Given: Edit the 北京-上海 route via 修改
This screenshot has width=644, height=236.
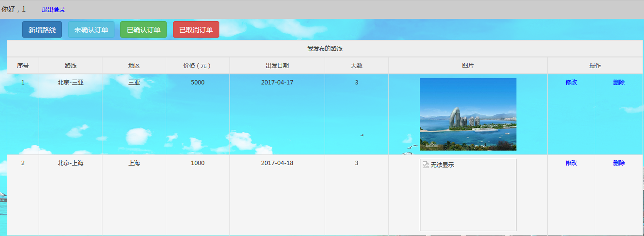Looking at the screenshot, I should pyautogui.click(x=571, y=163).
